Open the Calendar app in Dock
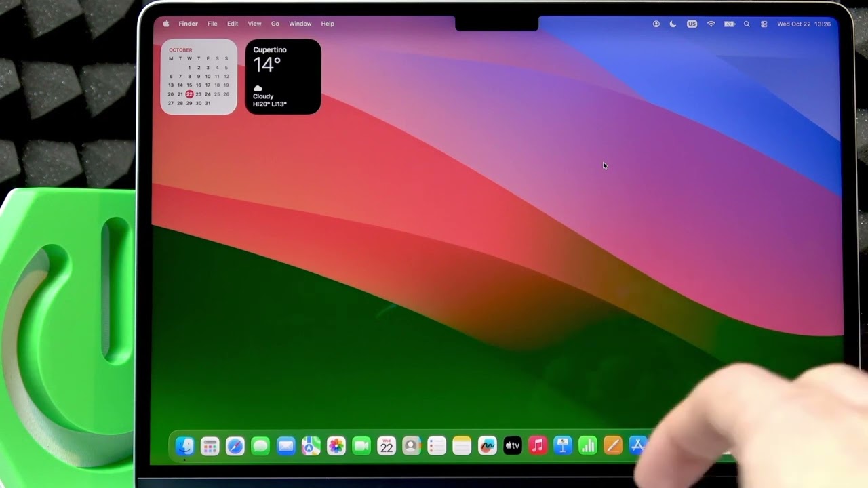The height and width of the screenshot is (488, 868). pyautogui.click(x=387, y=445)
